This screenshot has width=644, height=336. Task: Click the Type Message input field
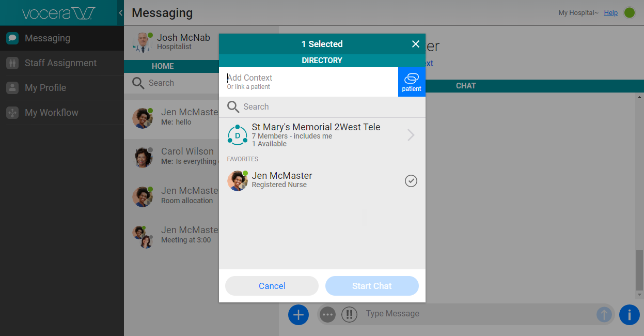(x=465, y=314)
